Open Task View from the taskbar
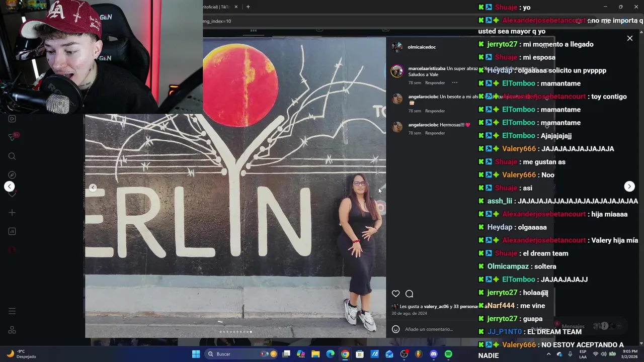The height and width of the screenshot is (362, 644). 286,354
